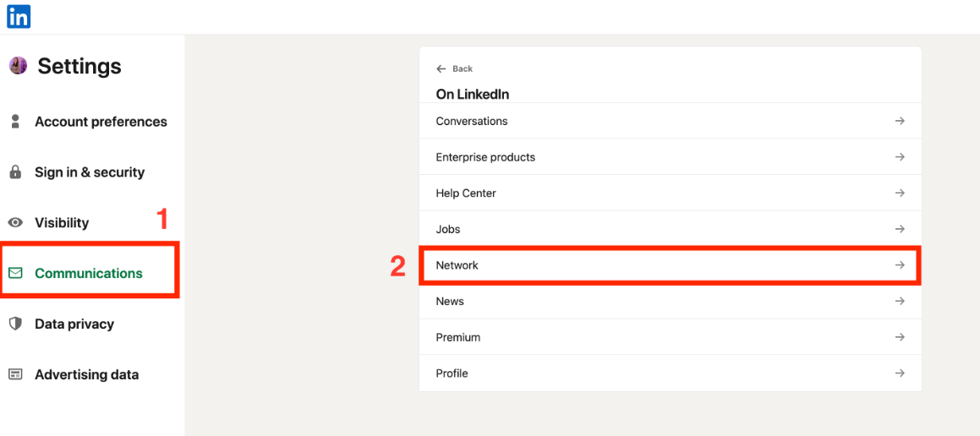Expand the Premium row arrow

[900, 336]
